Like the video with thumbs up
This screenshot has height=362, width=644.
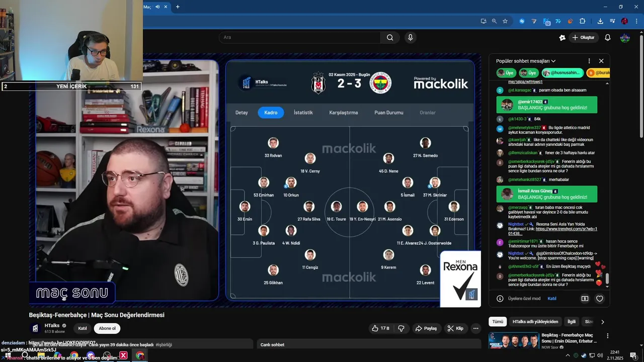381,328
